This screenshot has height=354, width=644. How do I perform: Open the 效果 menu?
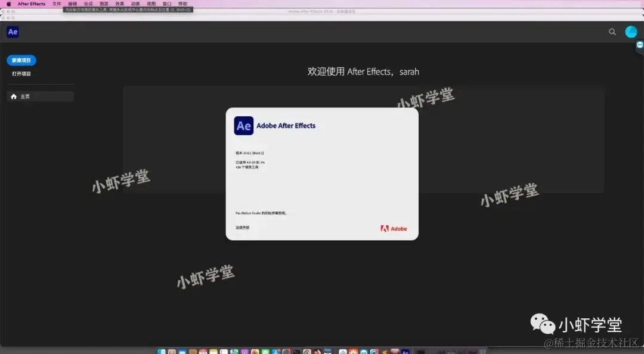(119, 4)
